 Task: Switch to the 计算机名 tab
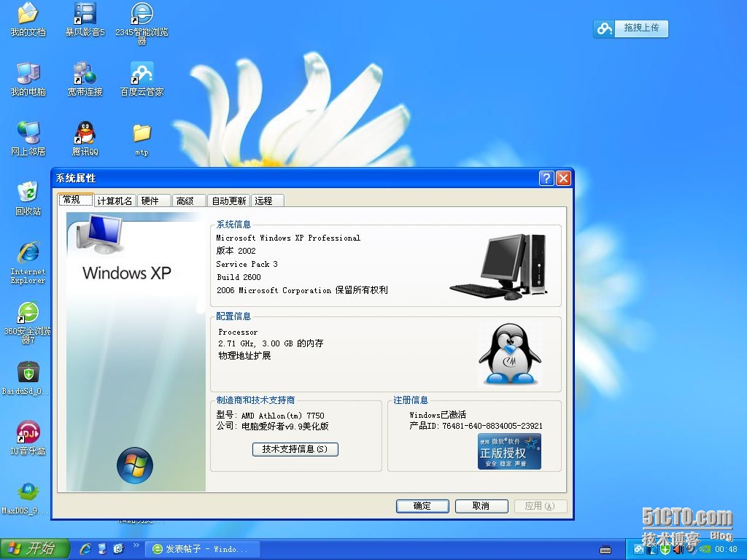[x=115, y=201]
